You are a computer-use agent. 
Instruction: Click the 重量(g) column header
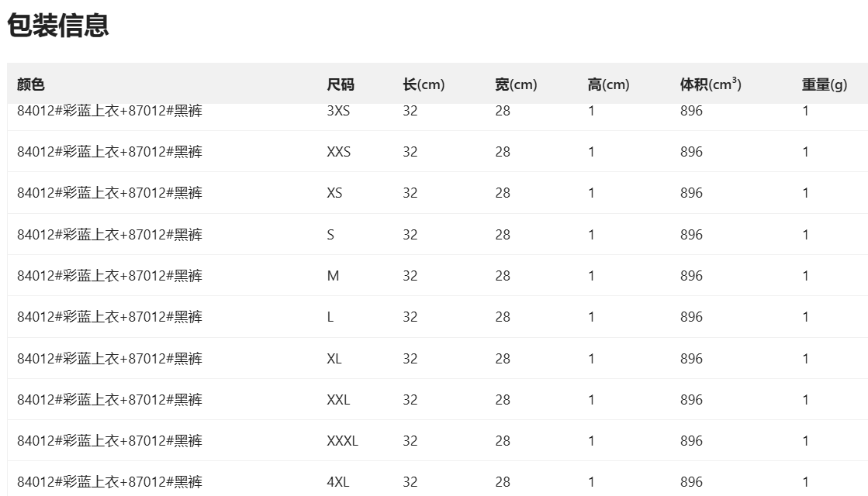[825, 84]
